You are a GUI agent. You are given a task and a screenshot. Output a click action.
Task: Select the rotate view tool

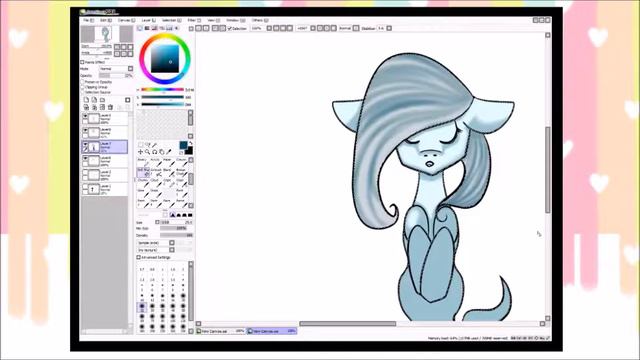(x=155, y=152)
